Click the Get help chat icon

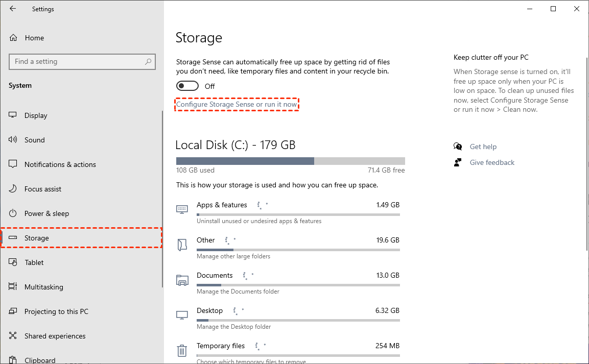pyautogui.click(x=458, y=147)
